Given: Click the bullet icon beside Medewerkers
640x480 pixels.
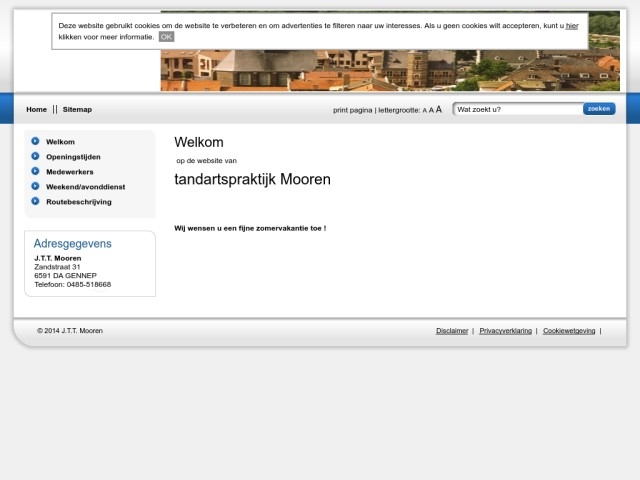Looking at the screenshot, I should tap(35, 172).
